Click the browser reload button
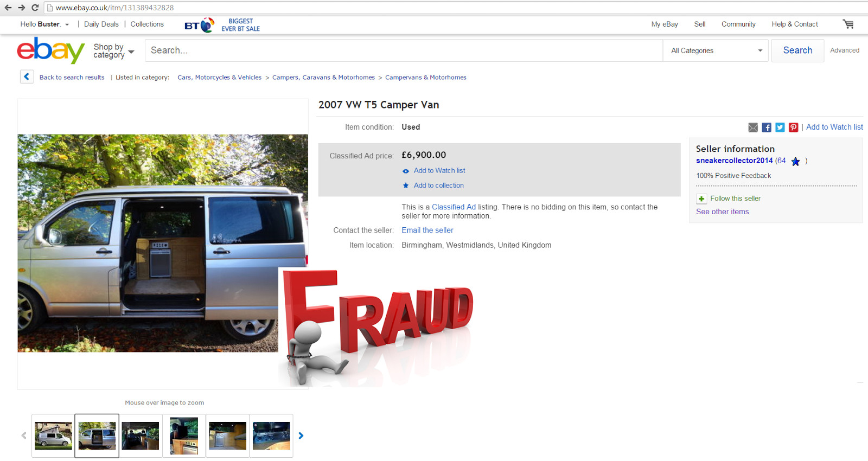This screenshot has height=461, width=868. click(35, 8)
